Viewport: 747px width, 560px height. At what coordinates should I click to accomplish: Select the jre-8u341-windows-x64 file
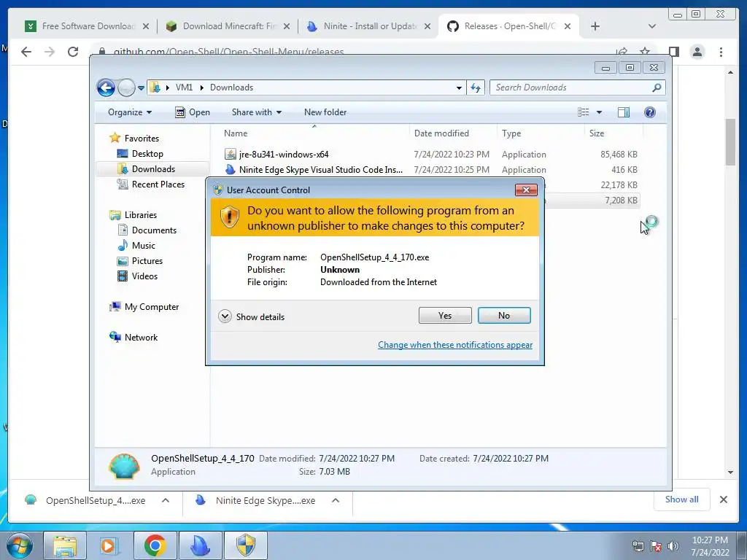430,155
